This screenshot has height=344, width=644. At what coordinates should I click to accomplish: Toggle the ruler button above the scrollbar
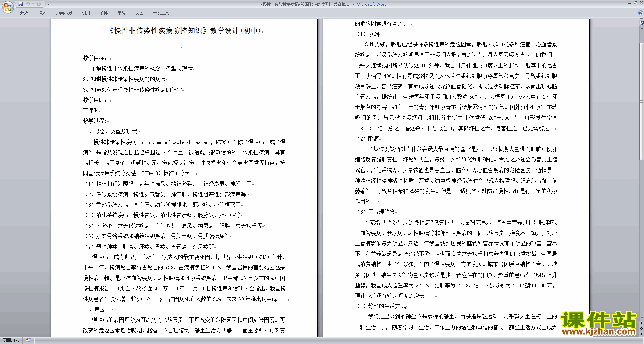641,23
